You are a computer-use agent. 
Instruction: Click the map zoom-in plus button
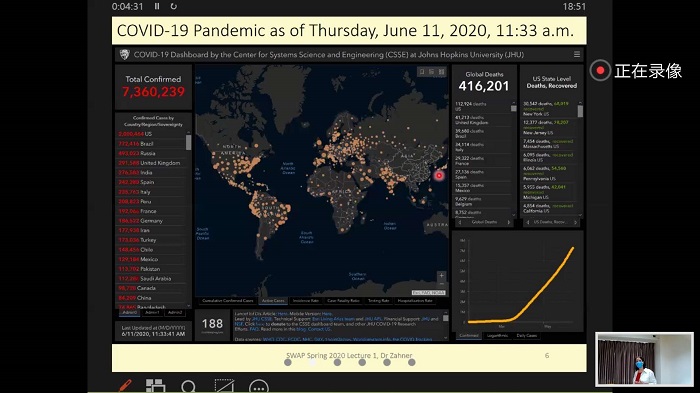coord(441,276)
